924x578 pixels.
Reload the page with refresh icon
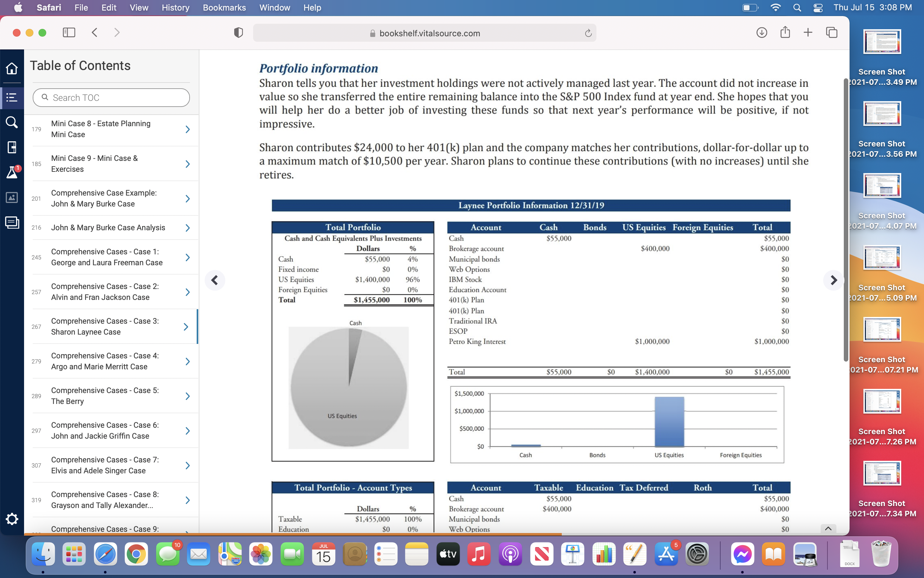click(588, 33)
